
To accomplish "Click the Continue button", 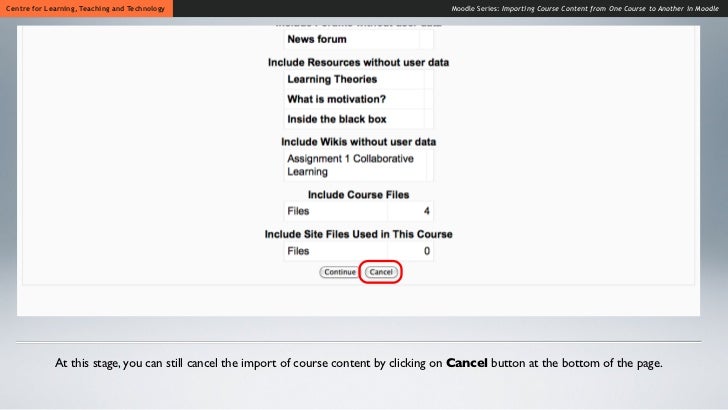I will 339,272.
